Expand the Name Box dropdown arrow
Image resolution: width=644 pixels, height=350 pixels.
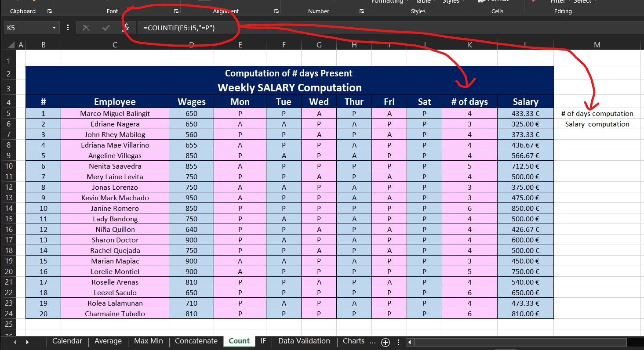click(55, 28)
